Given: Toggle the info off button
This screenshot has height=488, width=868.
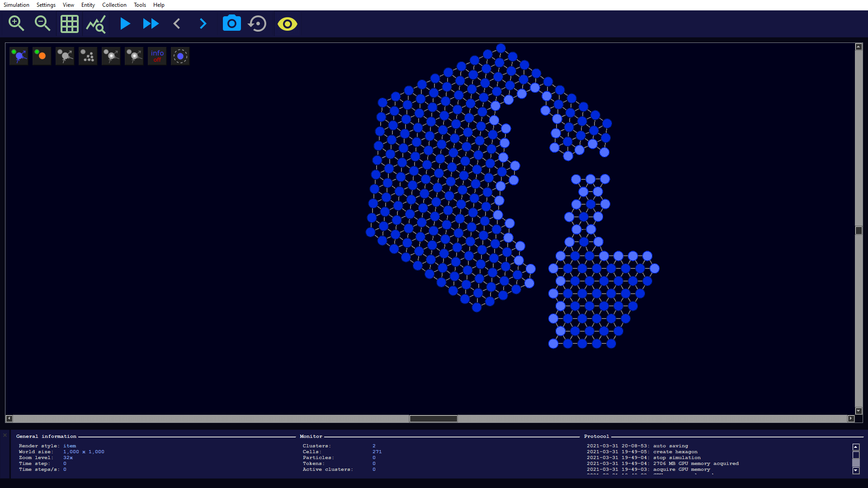Looking at the screenshot, I should pyautogui.click(x=157, y=56).
